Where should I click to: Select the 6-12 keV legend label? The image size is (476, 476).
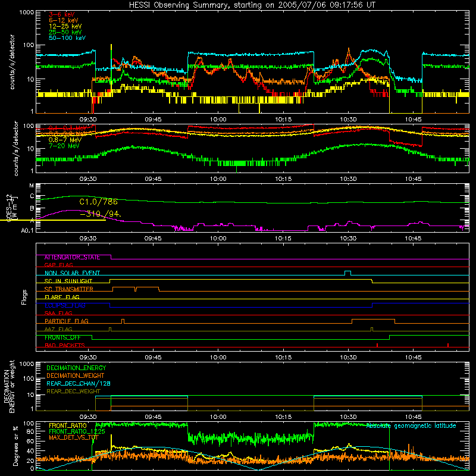[x=64, y=20]
